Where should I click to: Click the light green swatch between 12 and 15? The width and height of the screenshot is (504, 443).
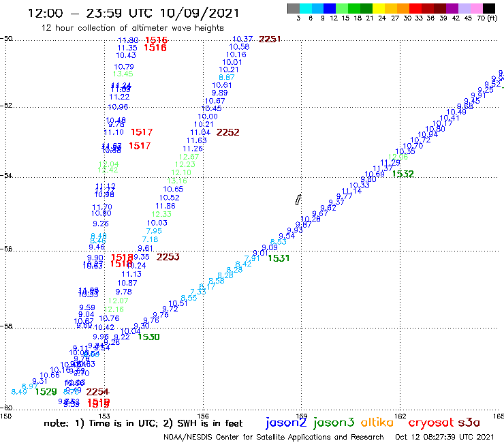(x=342, y=8)
